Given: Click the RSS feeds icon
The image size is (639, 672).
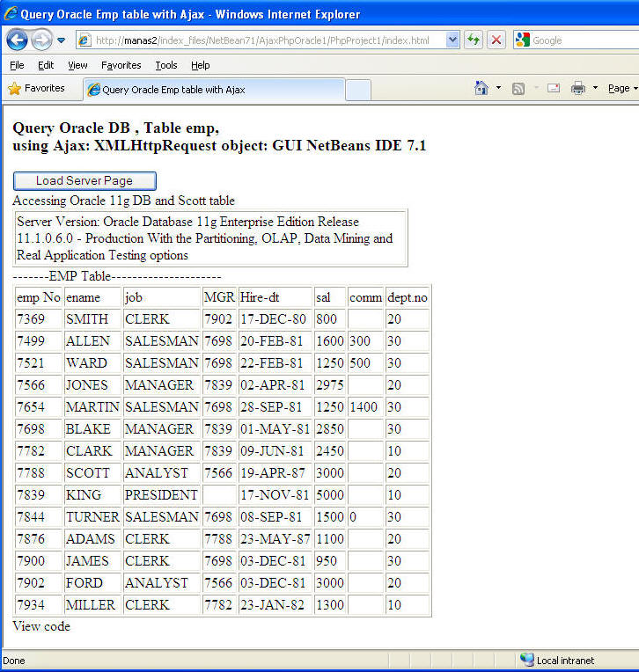Looking at the screenshot, I should pos(518,88).
